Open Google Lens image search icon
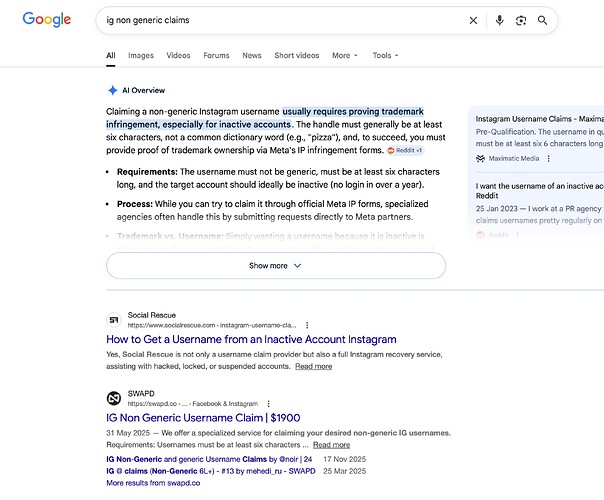The image size is (604, 500). (x=521, y=20)
